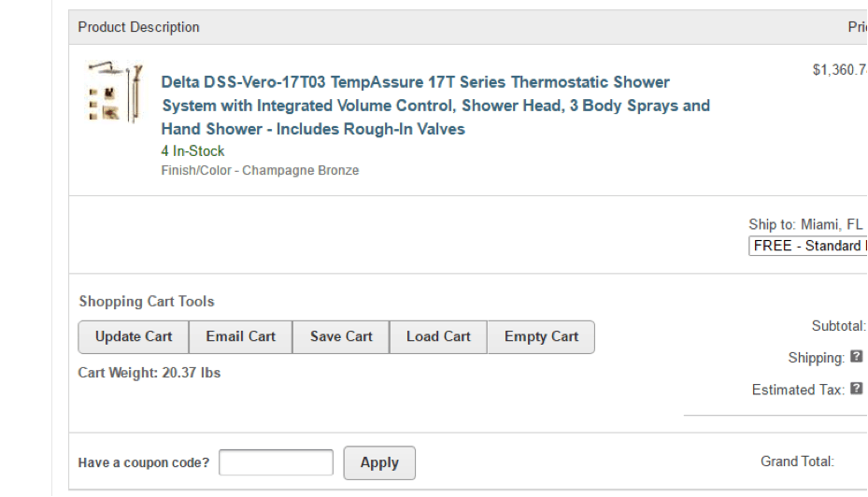Click the Ship to: Miami, FL text
This screenshot has height=497, width=868.
pos(805,224)
